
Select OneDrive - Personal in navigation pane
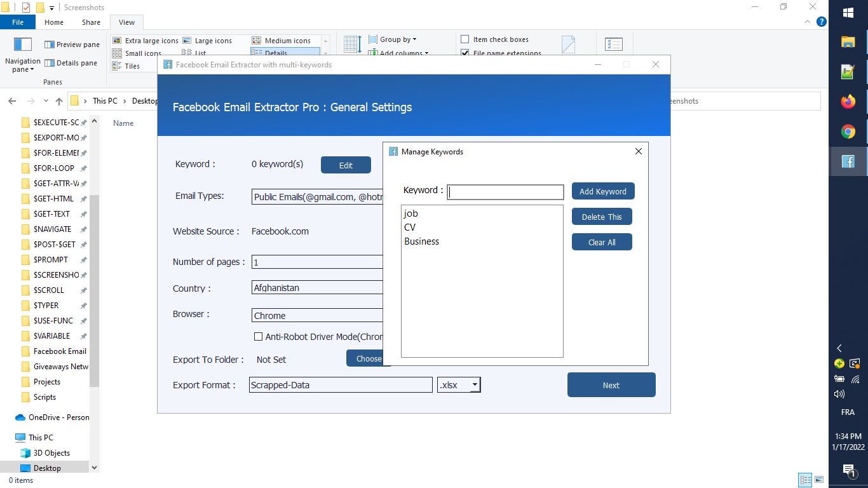(51, 417)
